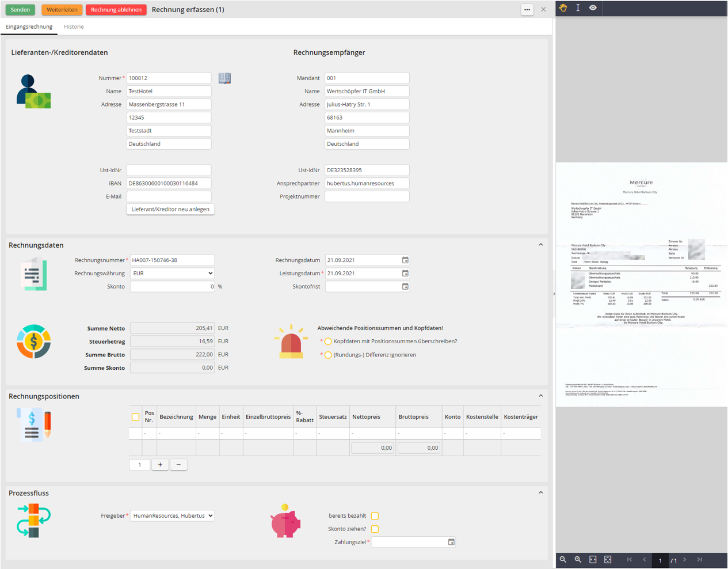Switch to the Historie tab
The image size is (728, 569).
point(74,26)
